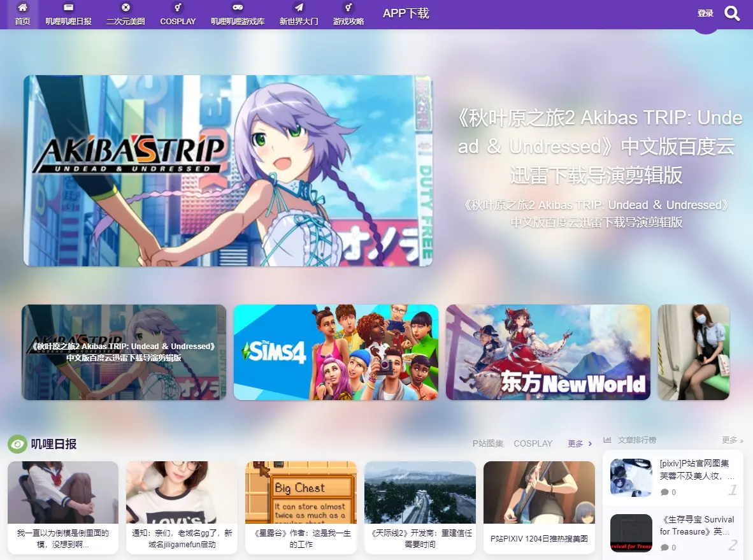Click the comment bubble icon of pixiv article
753x560 pixels.
click(664, 492)
